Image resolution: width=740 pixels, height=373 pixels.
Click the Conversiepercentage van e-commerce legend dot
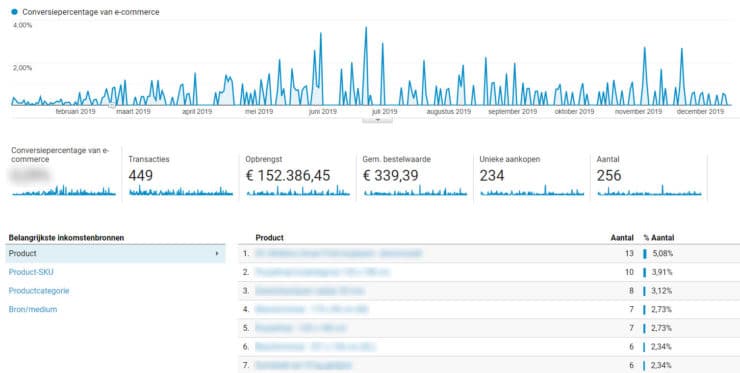tap(14, 12)
